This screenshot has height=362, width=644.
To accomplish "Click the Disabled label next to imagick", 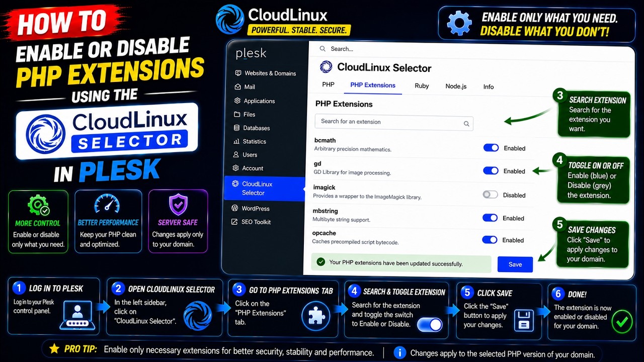I will [x=514, y=195].
